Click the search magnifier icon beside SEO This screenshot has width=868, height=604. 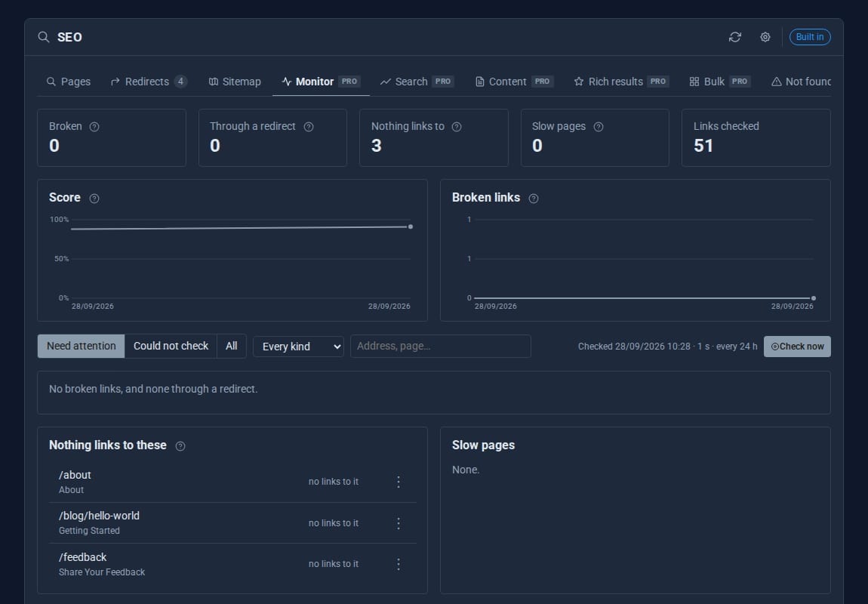43,37
